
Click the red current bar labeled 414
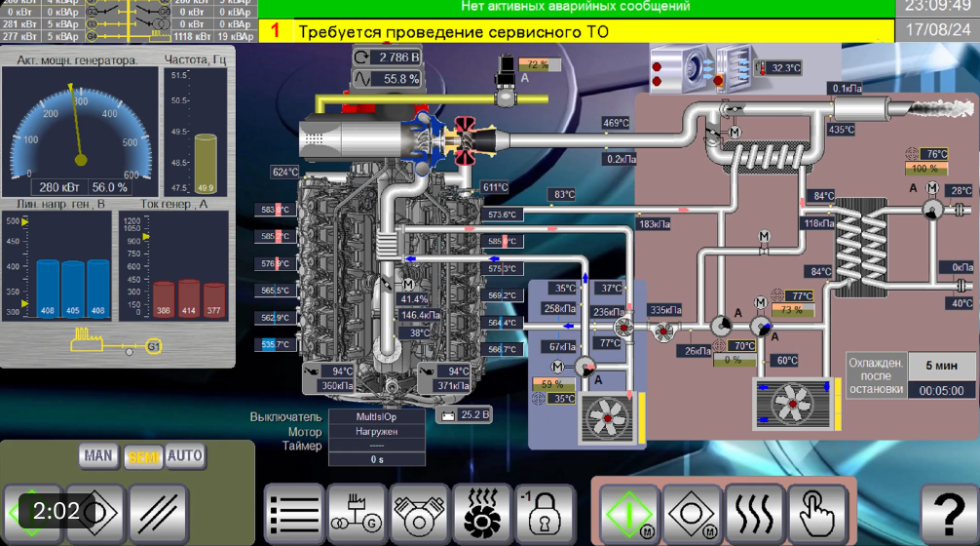tap(189, 299)
